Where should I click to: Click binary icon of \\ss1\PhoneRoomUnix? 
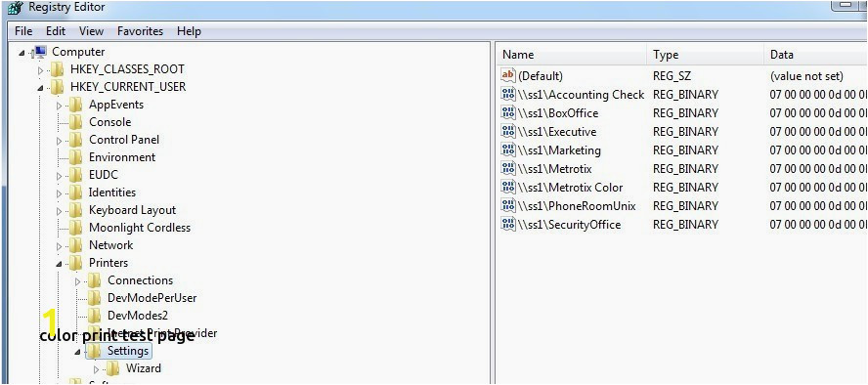[507, 206]
